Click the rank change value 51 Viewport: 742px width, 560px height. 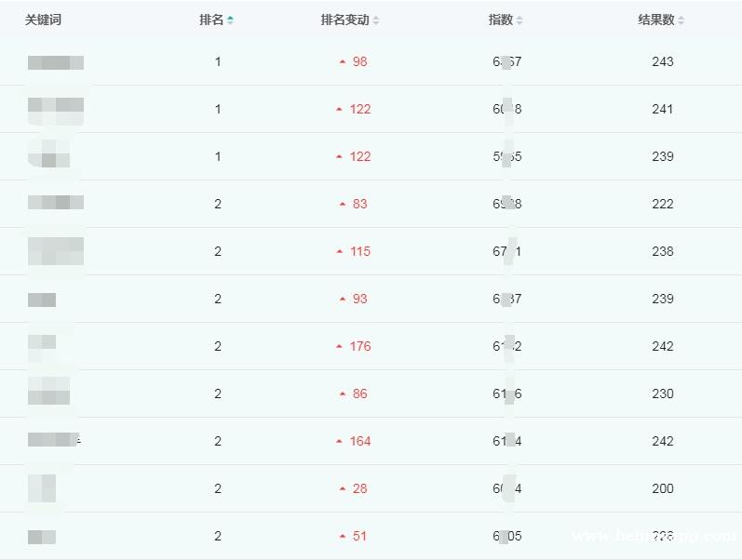point(359,536)
